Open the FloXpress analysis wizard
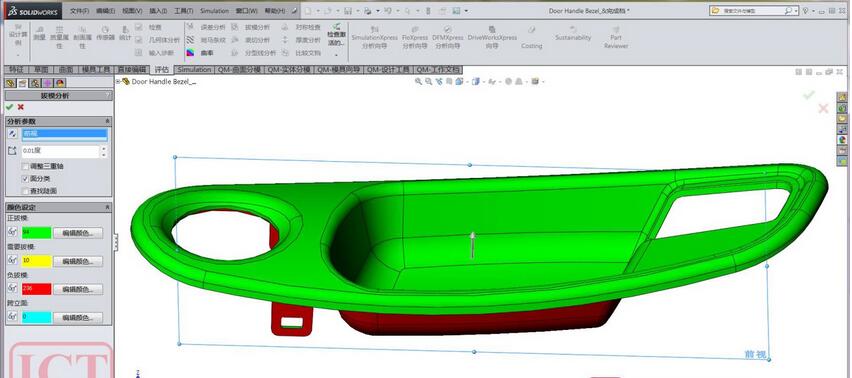The width and height of the screenshot is (852, 378). [415, 37]
